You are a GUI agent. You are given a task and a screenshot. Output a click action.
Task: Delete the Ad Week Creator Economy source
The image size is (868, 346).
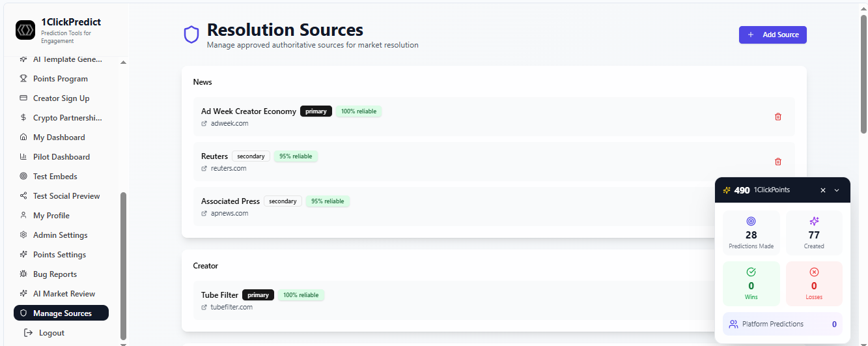point(777,117)
